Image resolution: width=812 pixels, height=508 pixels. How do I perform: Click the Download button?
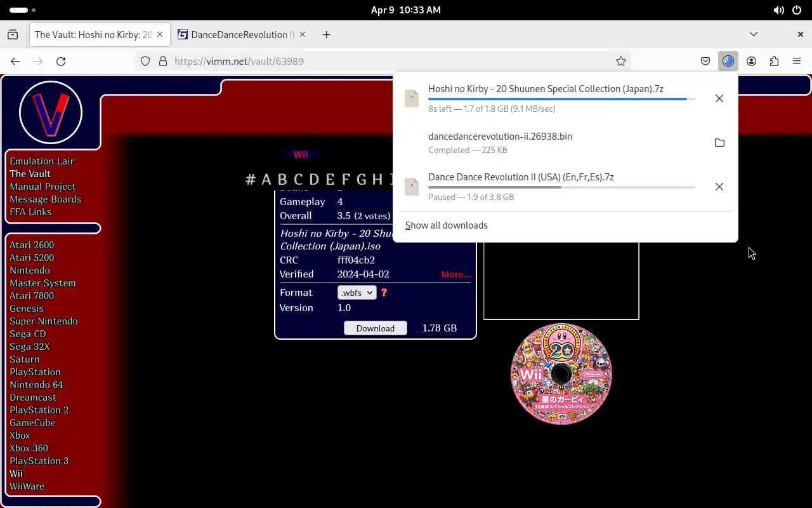pyautogui.click(x=376, y=328)
